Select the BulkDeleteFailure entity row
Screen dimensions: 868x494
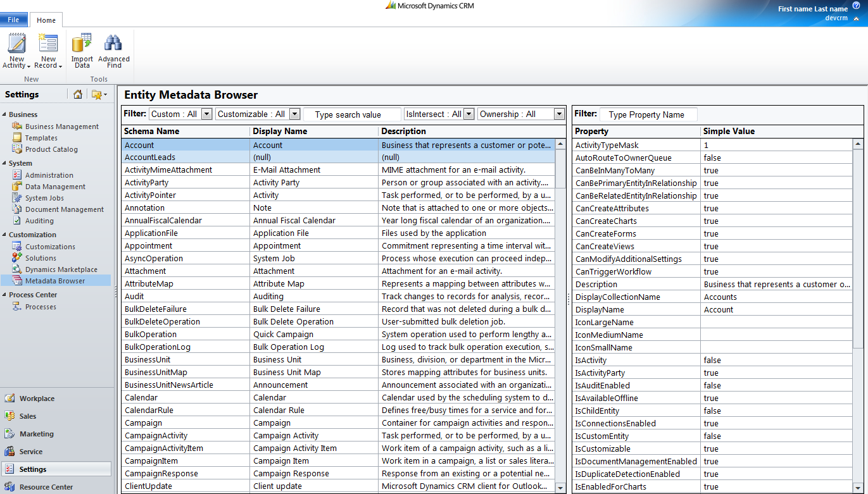338,309
